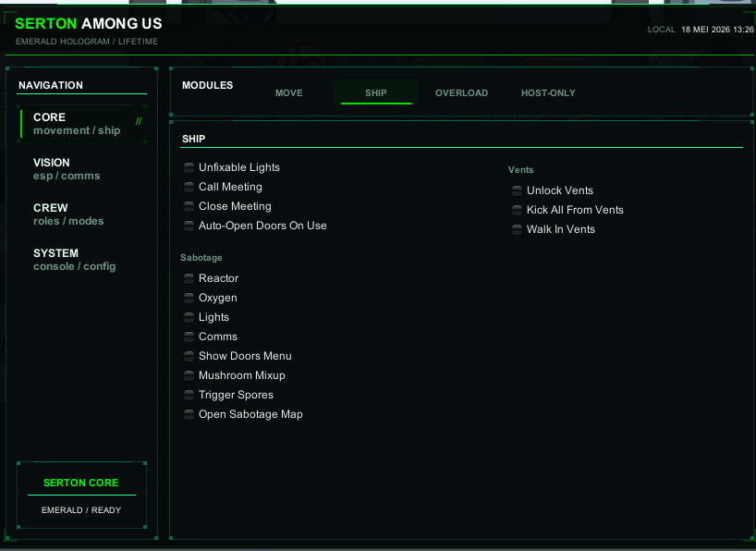Enable the Trigger Spores option

tap(189, 395)
